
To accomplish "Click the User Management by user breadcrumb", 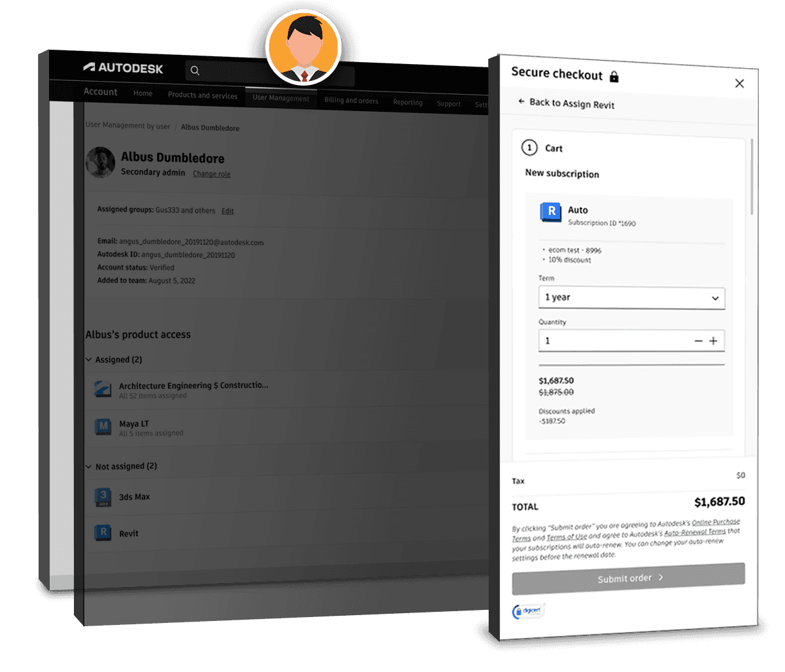I will click(128, 126).
